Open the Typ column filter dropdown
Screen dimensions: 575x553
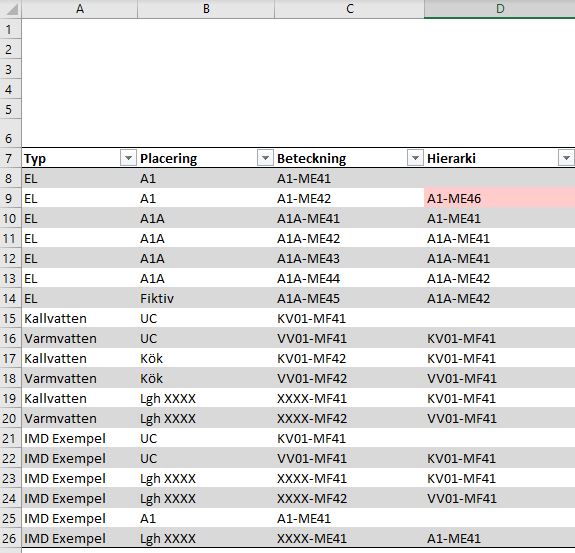[x=128, y=158]
